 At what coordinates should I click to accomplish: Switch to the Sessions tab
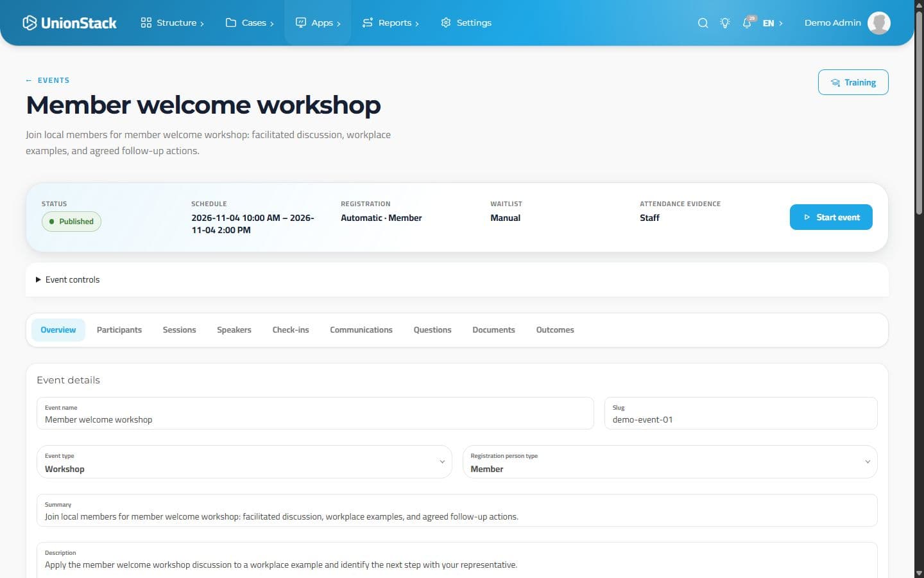tap(179, 330)
